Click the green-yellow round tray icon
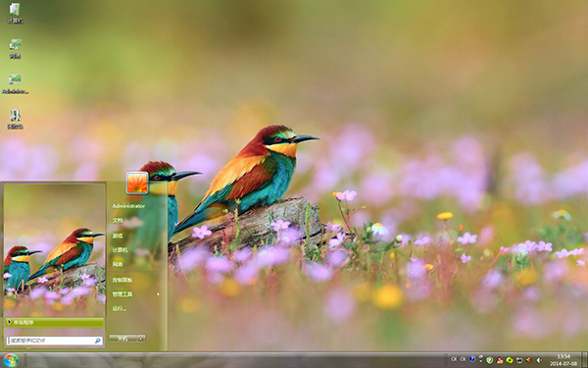The height and width of the screenshot is (368, 588). tap(510, 360)
